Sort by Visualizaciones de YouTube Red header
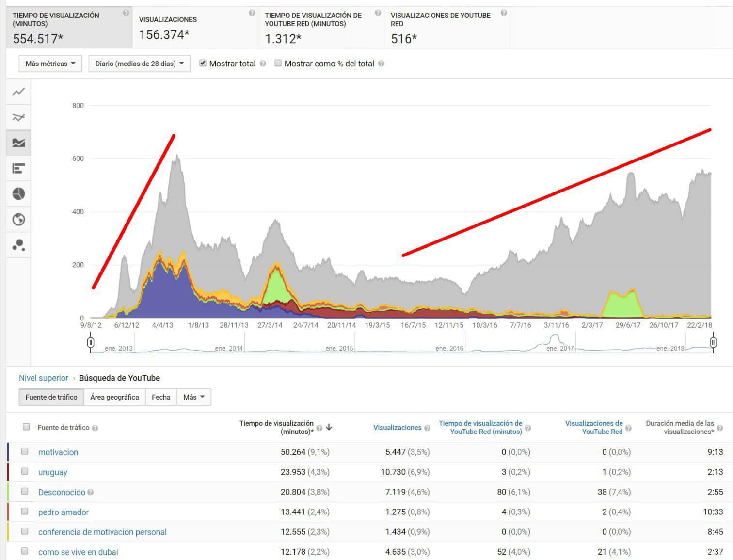733x560 pixels. click(594, 427)
